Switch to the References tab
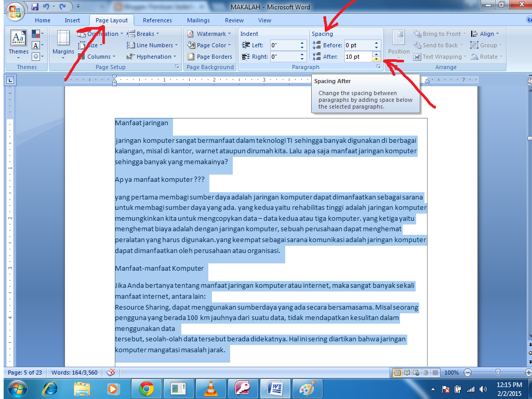Screen dimensions: 532x399 [x=157, y=20]
